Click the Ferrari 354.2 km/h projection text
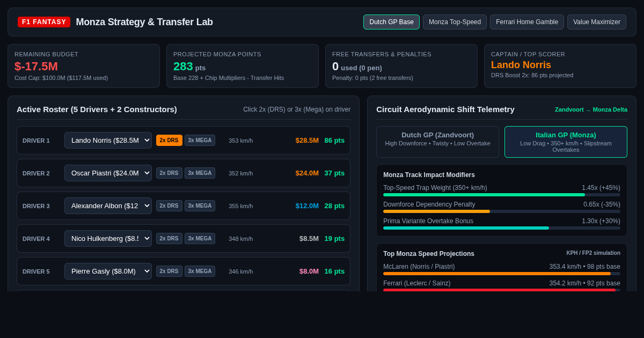Viewport: 644px width, 338px height. [x=584, y=283]
